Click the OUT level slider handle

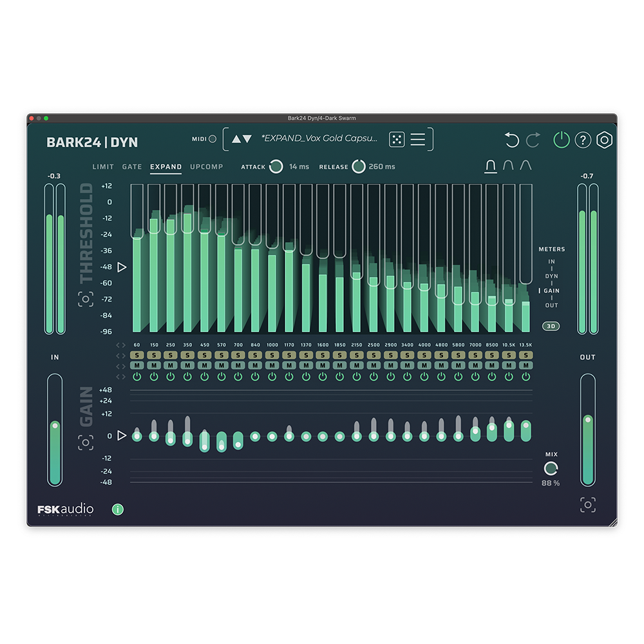click(588, 419)
